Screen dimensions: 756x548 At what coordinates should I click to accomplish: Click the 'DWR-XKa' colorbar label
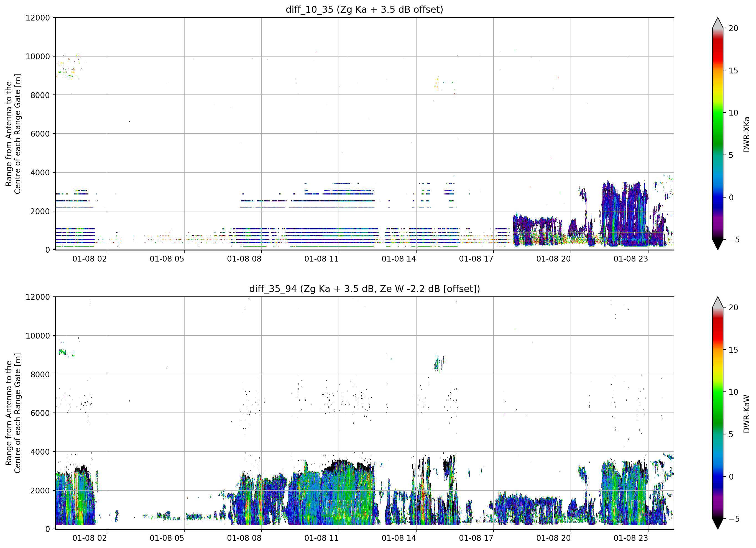[746, 134]
